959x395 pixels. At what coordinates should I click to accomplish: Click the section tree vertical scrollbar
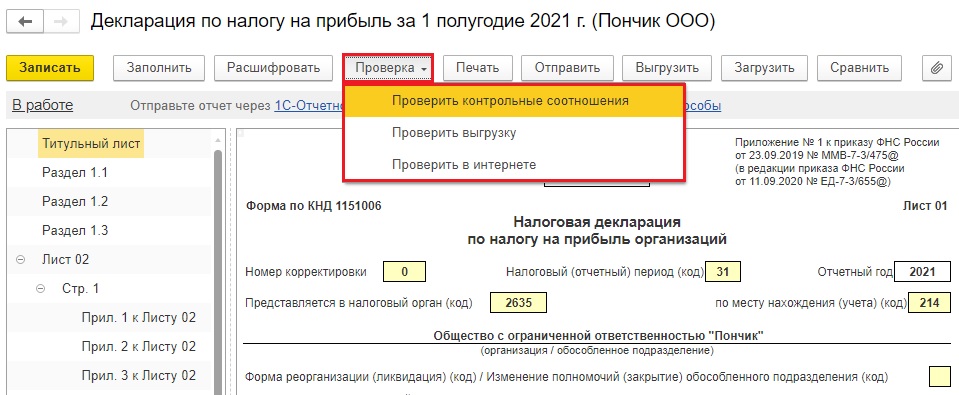pyautogui.click(x=218, y=272)
